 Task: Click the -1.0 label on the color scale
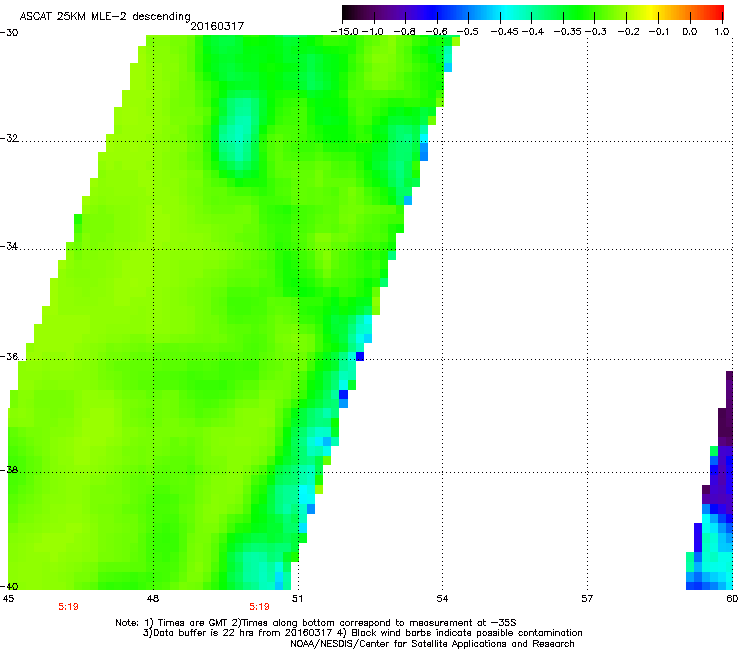[373, 32]
